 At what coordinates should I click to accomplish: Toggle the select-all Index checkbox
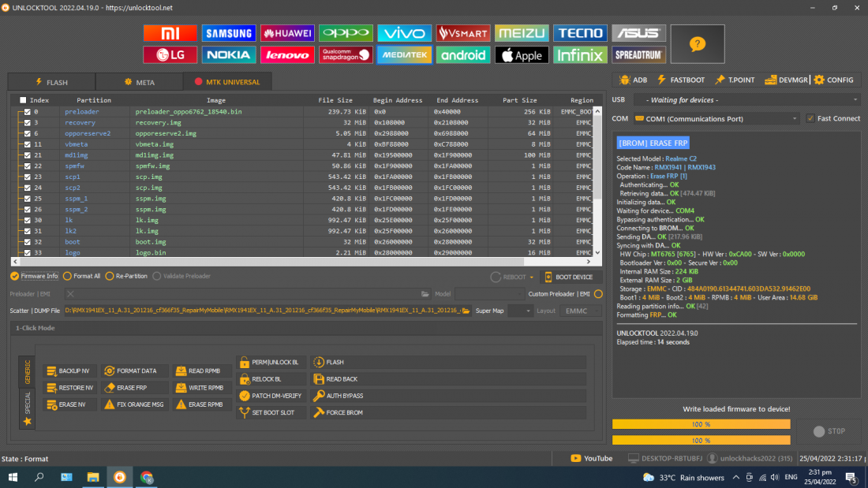point(23,100)
